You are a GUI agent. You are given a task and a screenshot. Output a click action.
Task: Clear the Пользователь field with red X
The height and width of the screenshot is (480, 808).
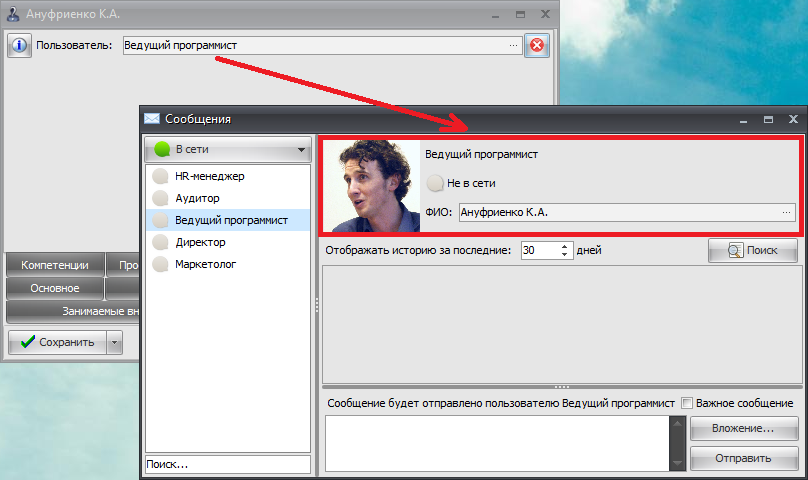coord(537,45)
